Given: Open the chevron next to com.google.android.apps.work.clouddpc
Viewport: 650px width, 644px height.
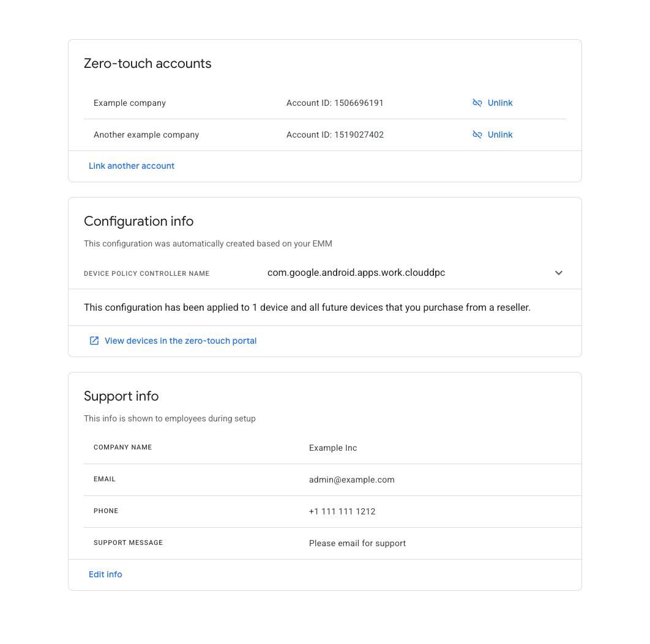Looking at the screenshot, I should click(558, 273).
